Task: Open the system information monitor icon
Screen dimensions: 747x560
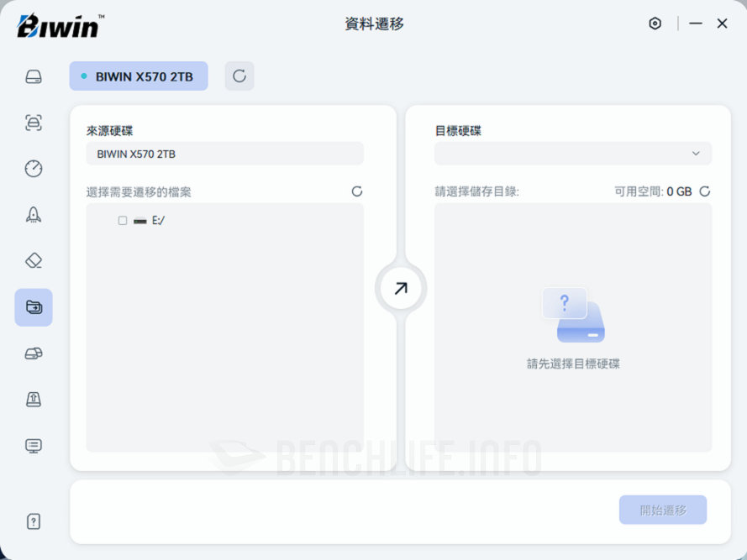Action: [x=34, y=446]
